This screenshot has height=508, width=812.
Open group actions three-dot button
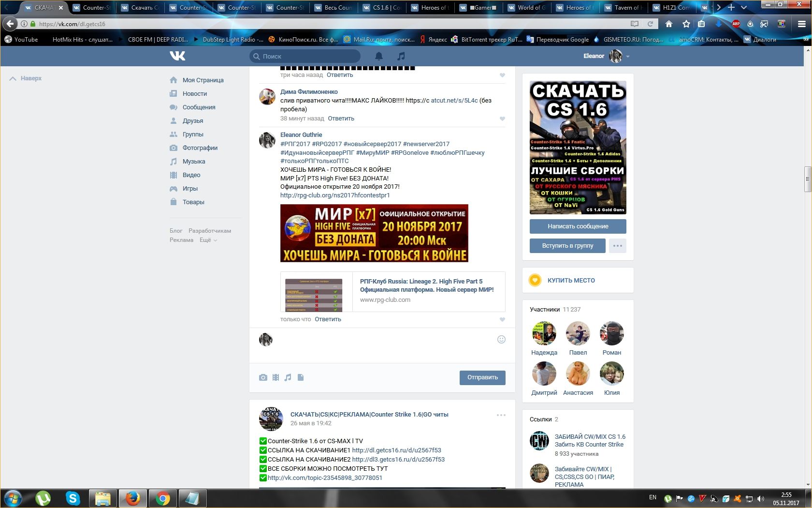click(x=618, y=246)
